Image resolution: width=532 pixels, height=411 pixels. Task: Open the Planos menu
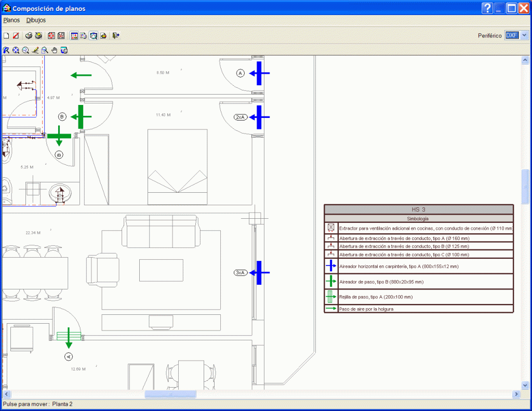[11, 20]
